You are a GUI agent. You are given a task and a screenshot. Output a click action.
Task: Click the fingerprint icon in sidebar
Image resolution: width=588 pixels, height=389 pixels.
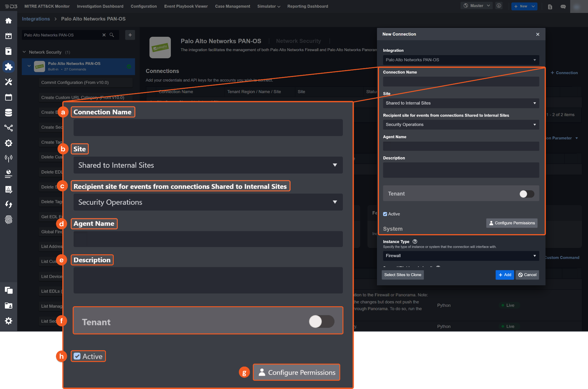coord(9,220)
